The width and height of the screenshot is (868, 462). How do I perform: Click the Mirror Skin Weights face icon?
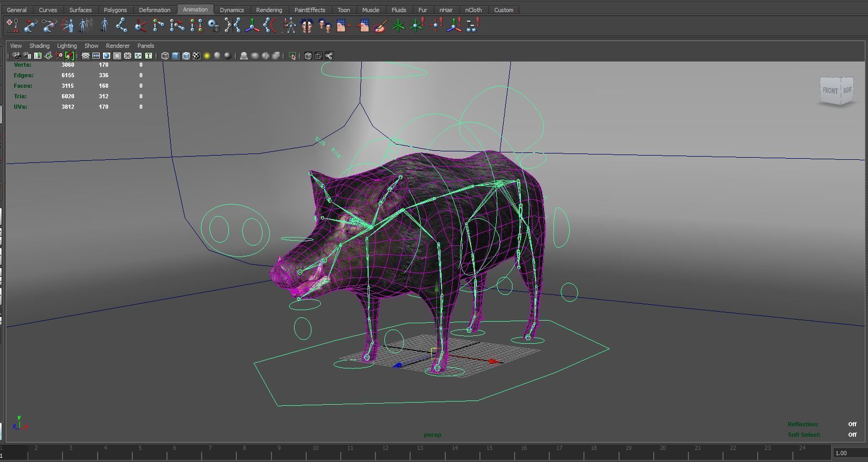point(307,25)
